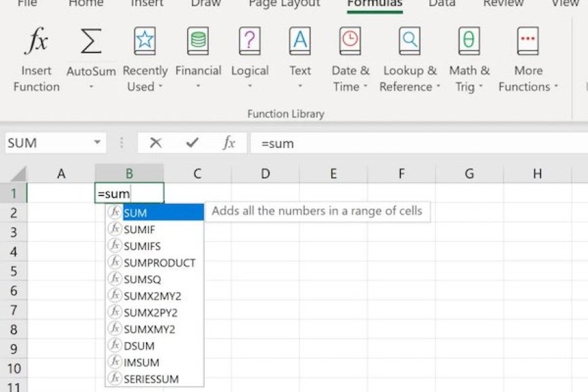Viewport: 588px width, 392px height.
Task: Open the AutoSum dropdown arrow
Action: 90,86
